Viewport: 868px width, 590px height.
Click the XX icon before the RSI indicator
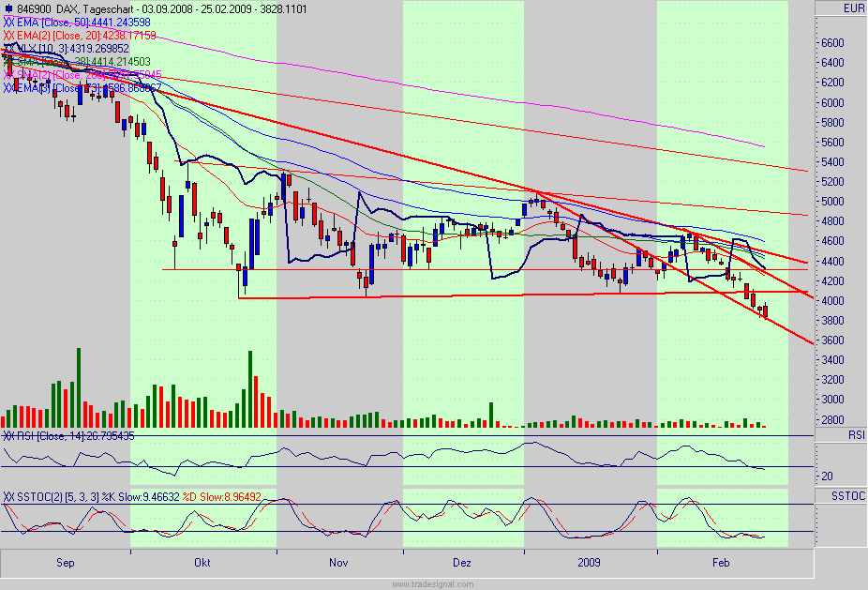click(7, 437)
